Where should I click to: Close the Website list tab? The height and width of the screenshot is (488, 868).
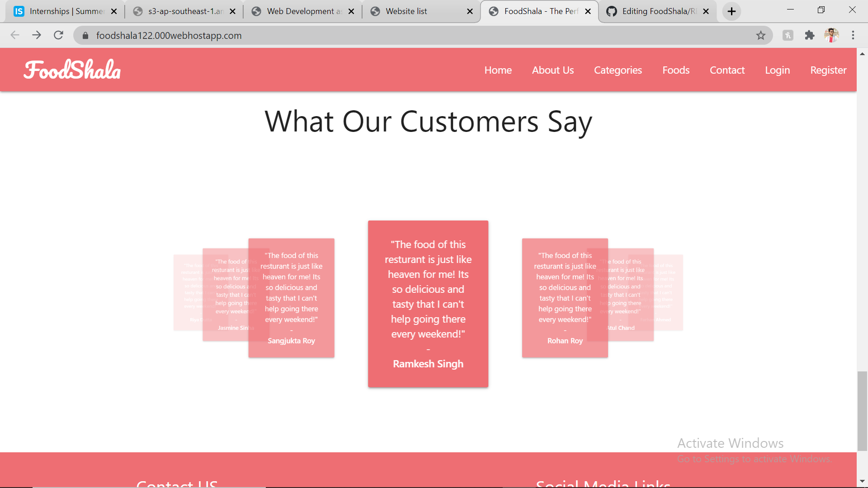(470, 11)
